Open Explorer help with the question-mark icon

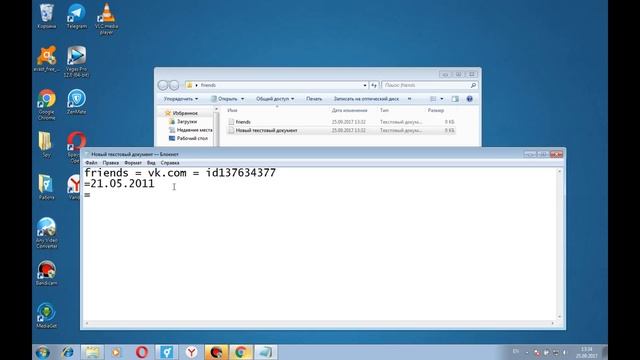pos(469,99)
